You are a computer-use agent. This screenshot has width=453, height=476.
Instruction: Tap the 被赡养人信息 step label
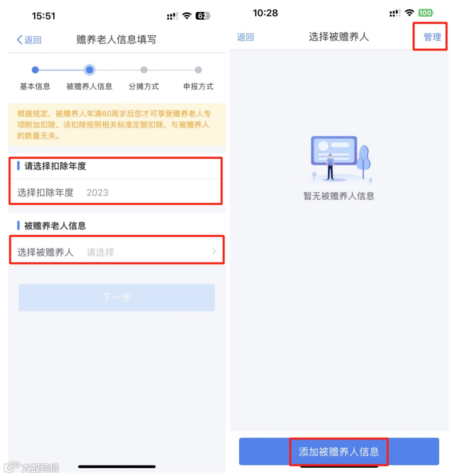coord(89,86)
